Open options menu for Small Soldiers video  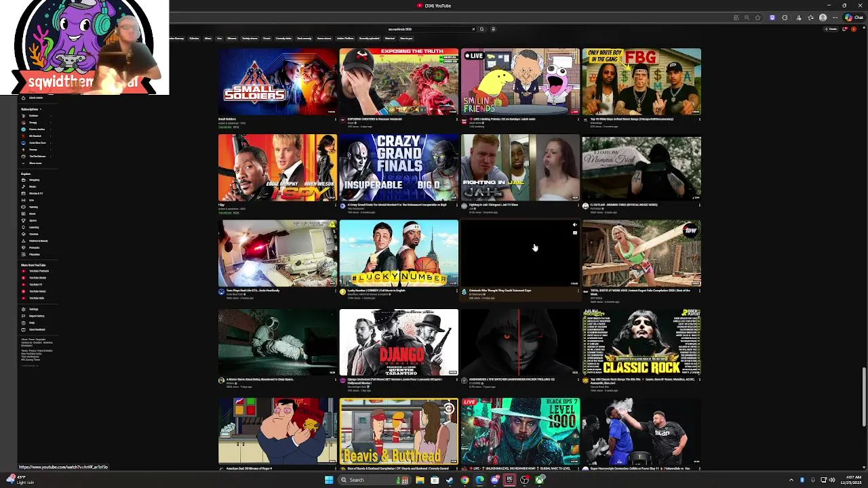pyautogui.click(x=335, y=119)
